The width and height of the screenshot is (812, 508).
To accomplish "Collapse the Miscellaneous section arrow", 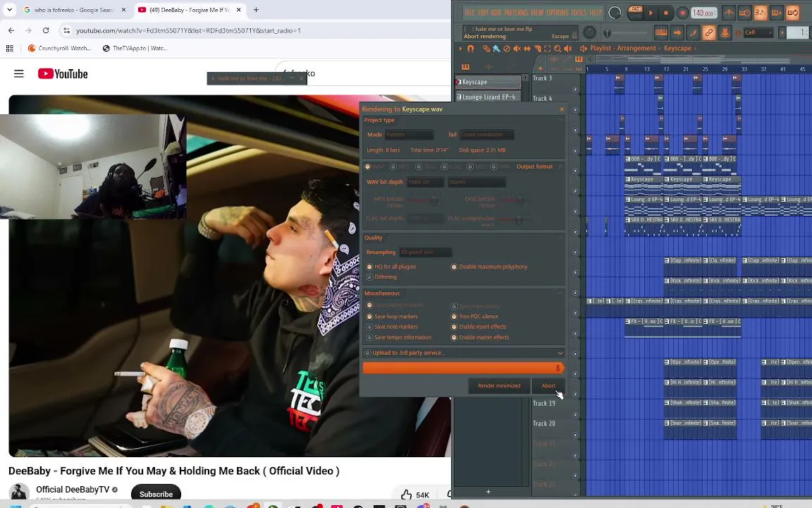I will 560,294.
